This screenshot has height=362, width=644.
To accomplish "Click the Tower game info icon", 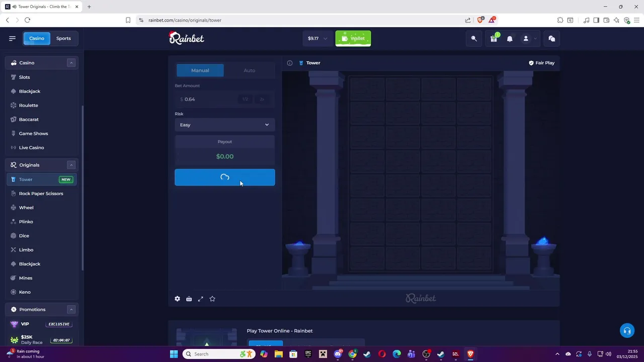I will (290, 63).
